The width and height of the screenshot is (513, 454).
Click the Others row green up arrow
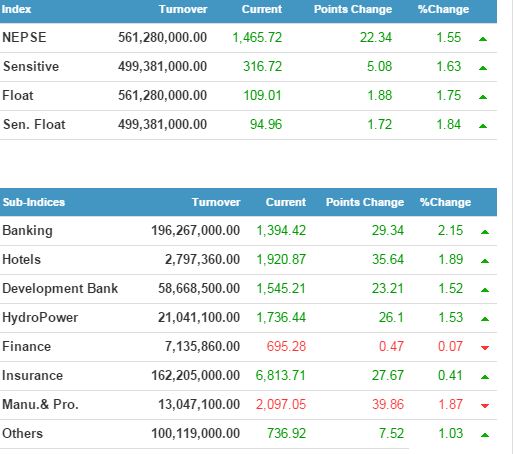click(485, 435)
